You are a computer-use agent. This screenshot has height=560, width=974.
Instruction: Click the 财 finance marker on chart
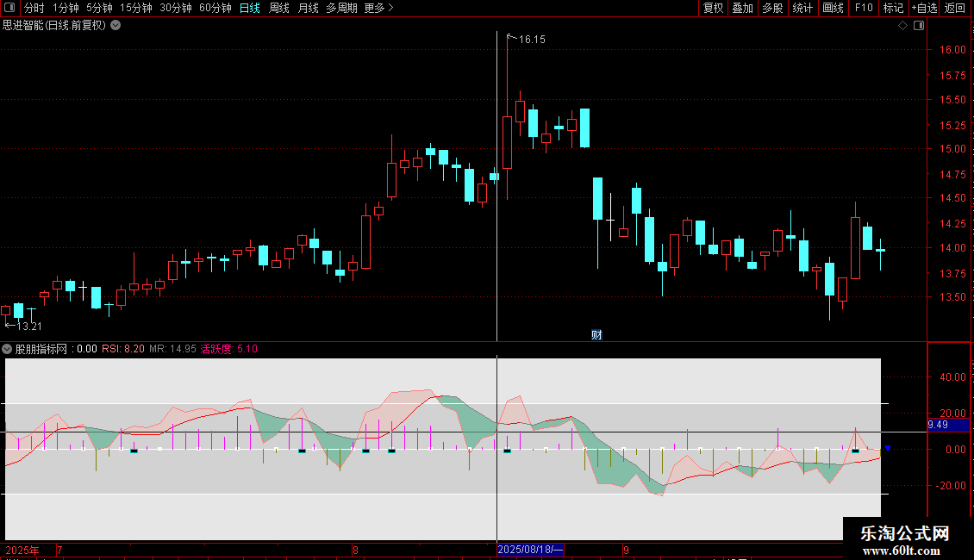(x=596, y=335)
